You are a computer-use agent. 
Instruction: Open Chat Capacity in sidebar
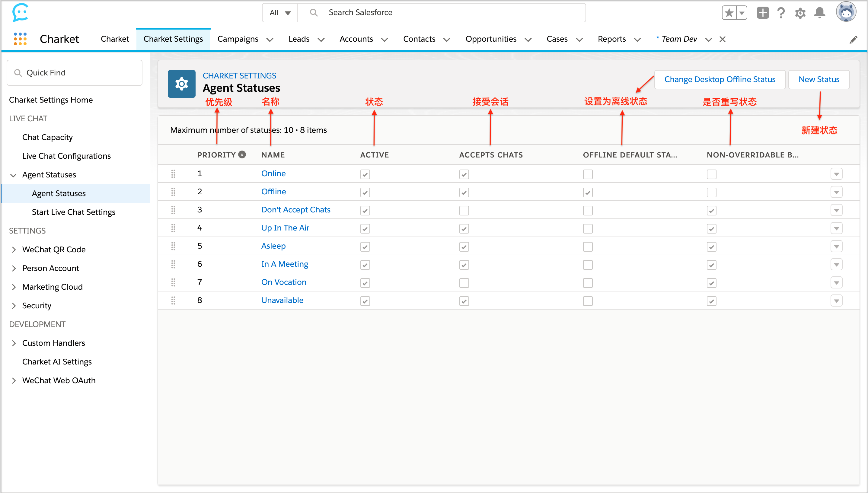coord(47,138)
